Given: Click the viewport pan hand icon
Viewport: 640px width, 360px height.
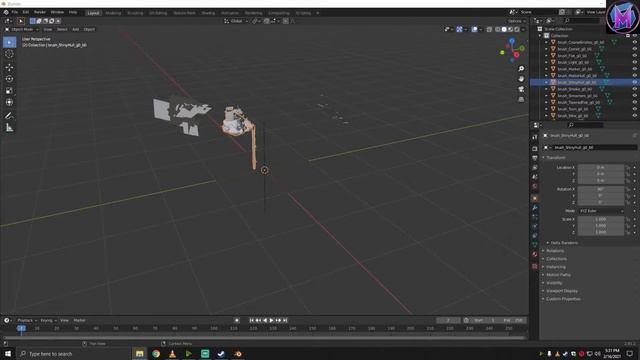Looking at the screenshot, I should [x=521, y=79].
